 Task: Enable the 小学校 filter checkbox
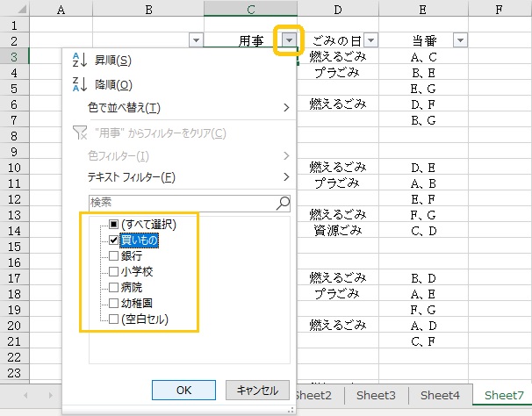[114, 271]
